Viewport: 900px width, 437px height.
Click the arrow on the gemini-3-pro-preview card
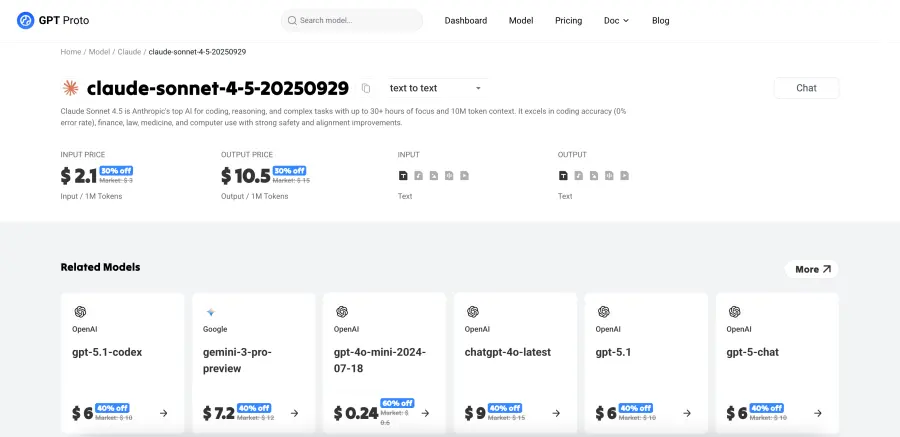pyautogui.click(x=294, y=413)
